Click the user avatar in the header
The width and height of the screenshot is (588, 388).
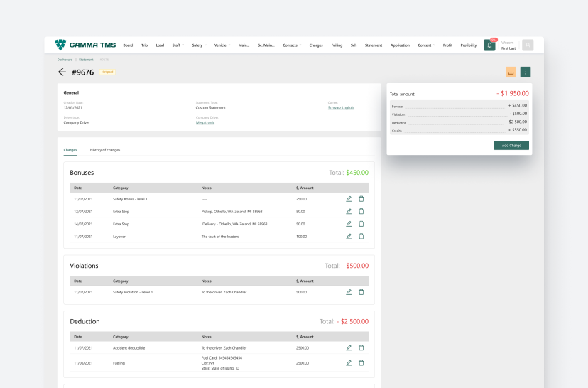[528, 45]
